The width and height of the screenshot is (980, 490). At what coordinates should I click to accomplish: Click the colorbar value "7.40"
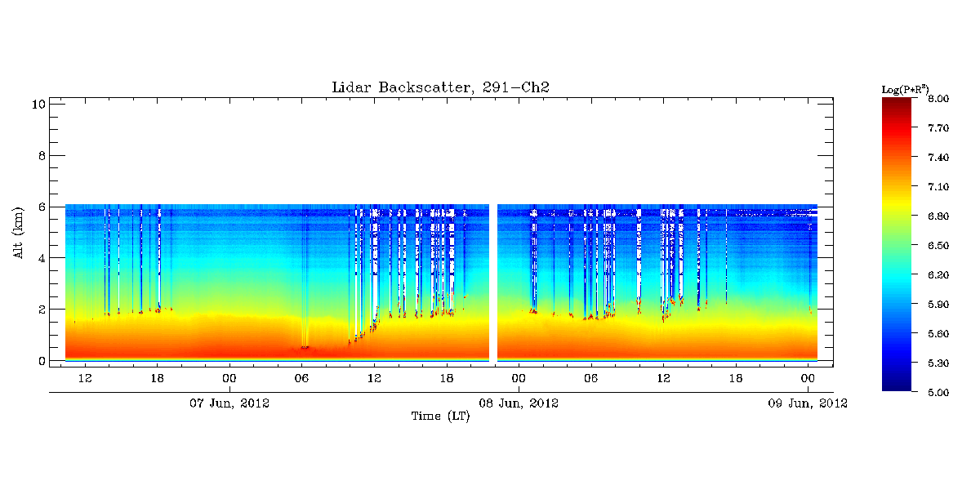pos(938,158)
